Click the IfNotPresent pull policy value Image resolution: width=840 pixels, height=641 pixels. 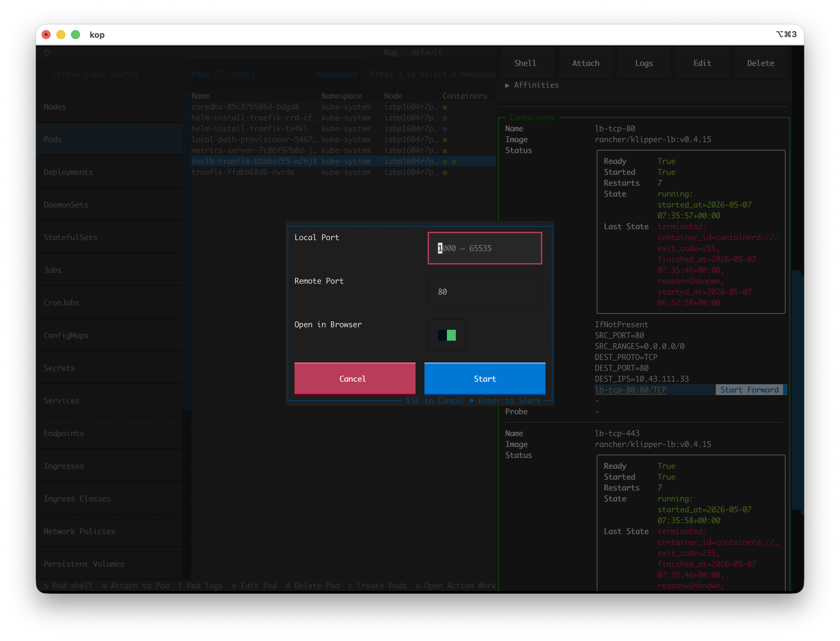621,324
